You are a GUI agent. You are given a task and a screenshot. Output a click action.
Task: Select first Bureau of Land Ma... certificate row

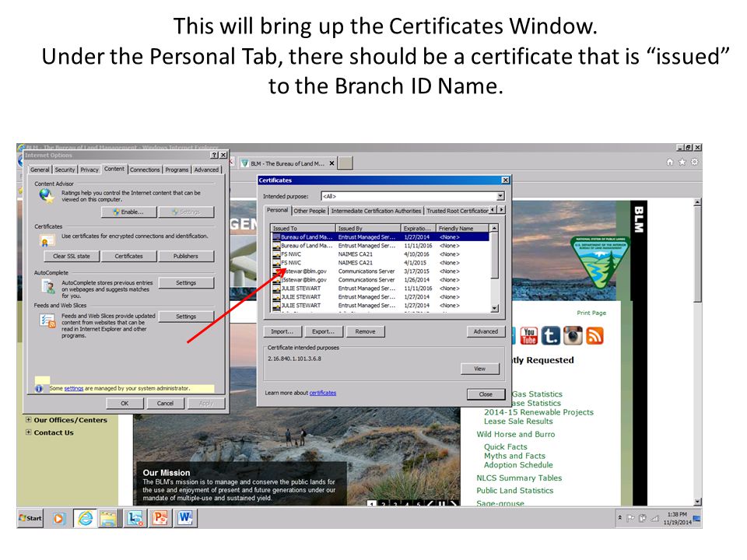point(381,236)
